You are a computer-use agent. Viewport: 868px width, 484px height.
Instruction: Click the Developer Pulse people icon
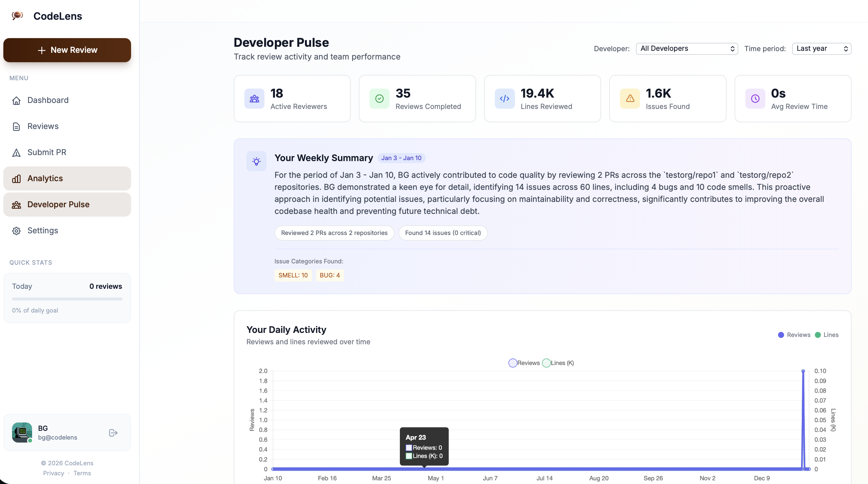click(x=16, y=205)
